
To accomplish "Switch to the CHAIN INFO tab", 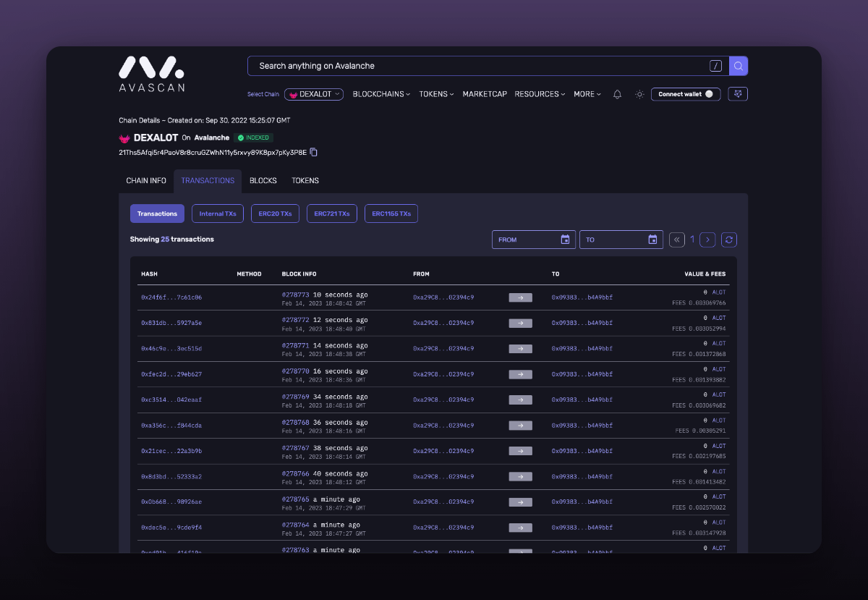I will (x=146, y=180).
